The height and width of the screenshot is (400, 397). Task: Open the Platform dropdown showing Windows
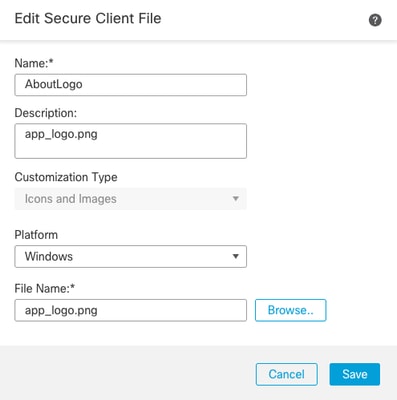pyautogui.click(x=131, y=257)
